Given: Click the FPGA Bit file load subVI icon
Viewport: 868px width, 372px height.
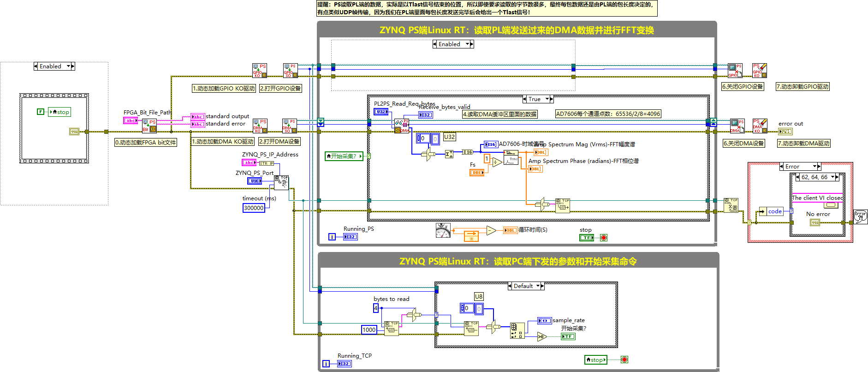Looking at the screenshot, I should pyautogui.click(x=149, y=126).
